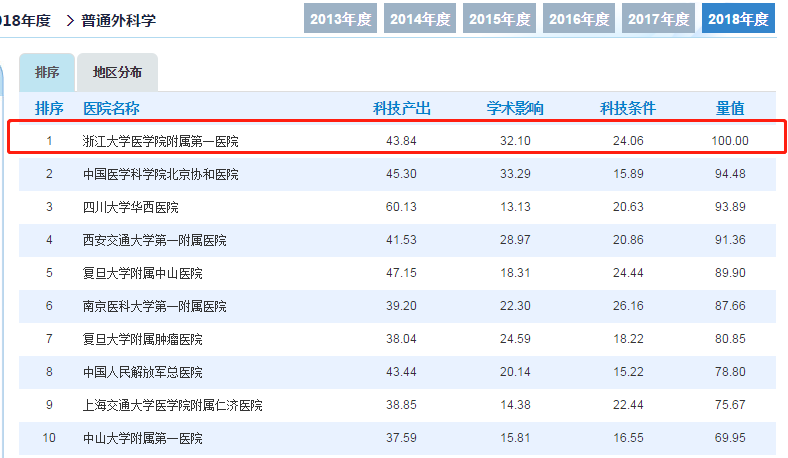This screenshot has height=458, width=788.
Task: Open the 2015年度 year tab
Action: tap(500, 19)
